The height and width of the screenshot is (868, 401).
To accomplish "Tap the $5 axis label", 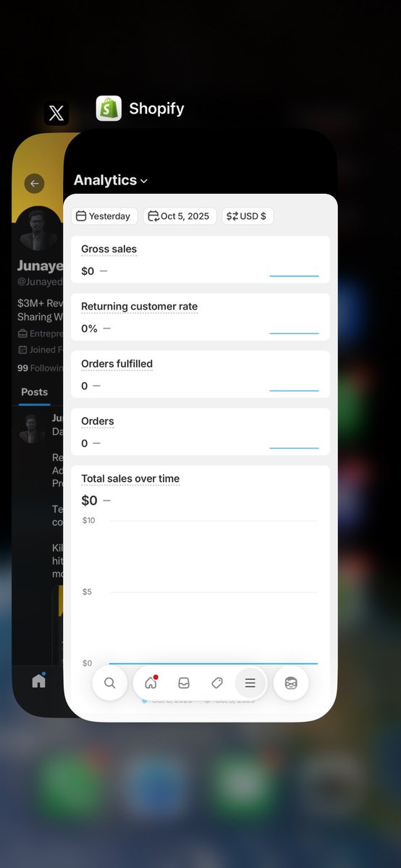I will pos(87,592).
